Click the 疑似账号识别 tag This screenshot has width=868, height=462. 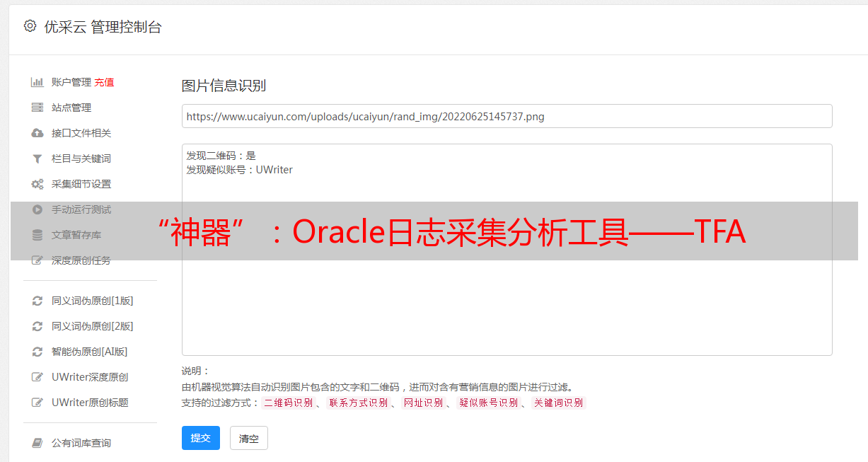coord(489,403)
